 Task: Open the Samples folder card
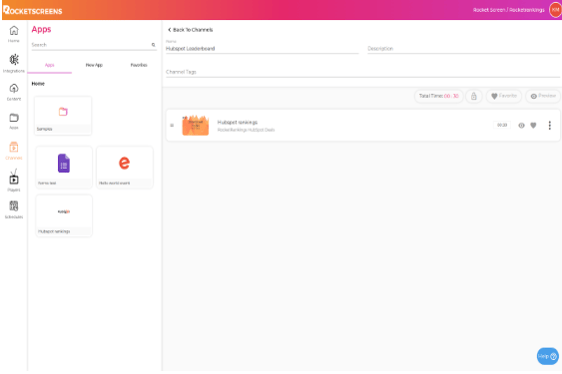pos(63,115)
